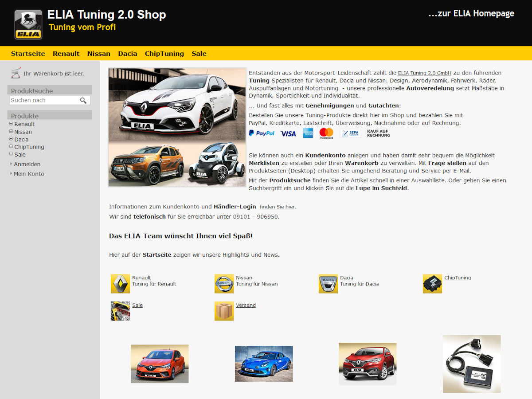The width and height of the screenshot is (532, 399).
Task: Click the arrow beside Mein Konto
Action: point(11,173)
